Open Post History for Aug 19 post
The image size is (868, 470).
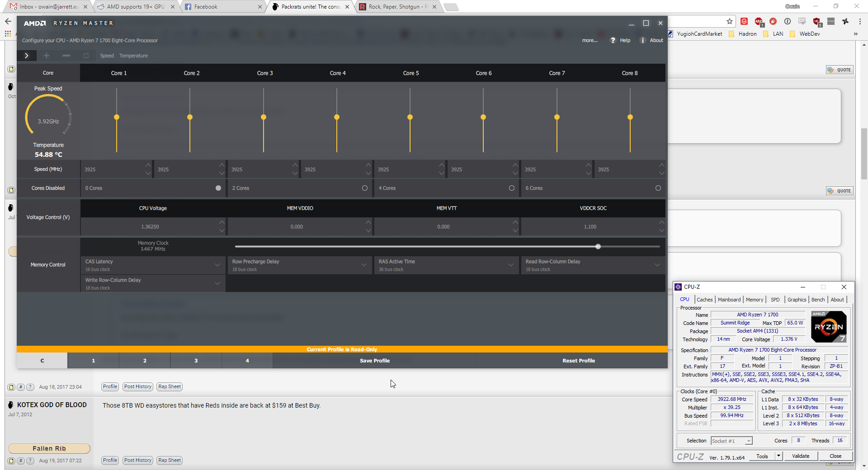138,460
